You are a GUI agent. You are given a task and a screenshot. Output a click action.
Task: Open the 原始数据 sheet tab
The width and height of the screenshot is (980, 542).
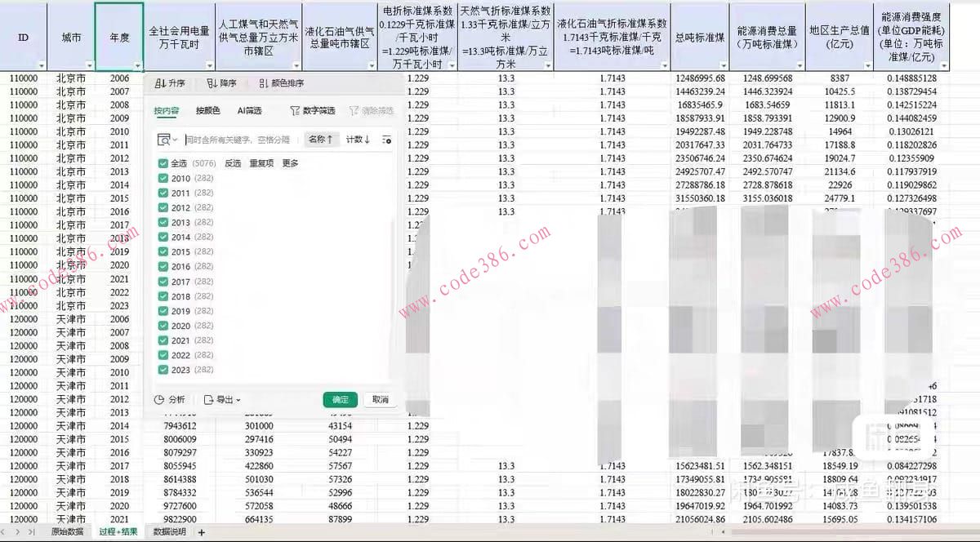(67, 532)
